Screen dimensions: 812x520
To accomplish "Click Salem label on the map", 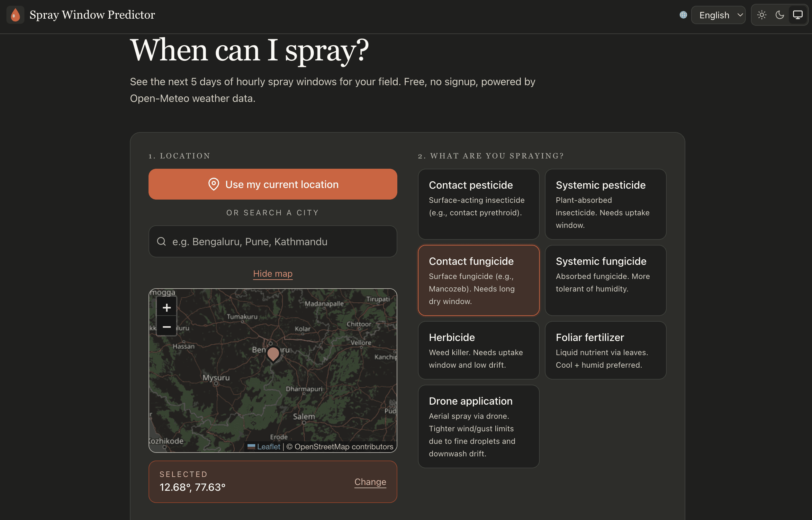I will coord(303,416).
